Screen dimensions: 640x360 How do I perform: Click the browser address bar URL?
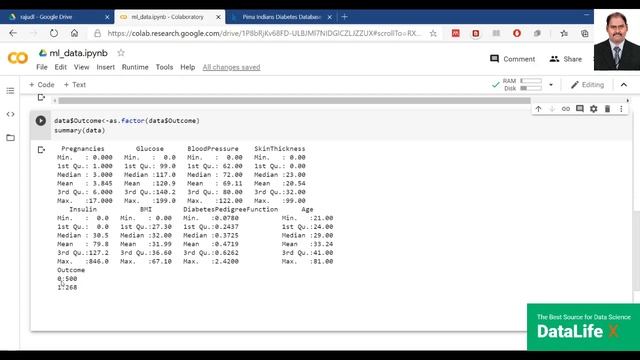coord(264,33)
